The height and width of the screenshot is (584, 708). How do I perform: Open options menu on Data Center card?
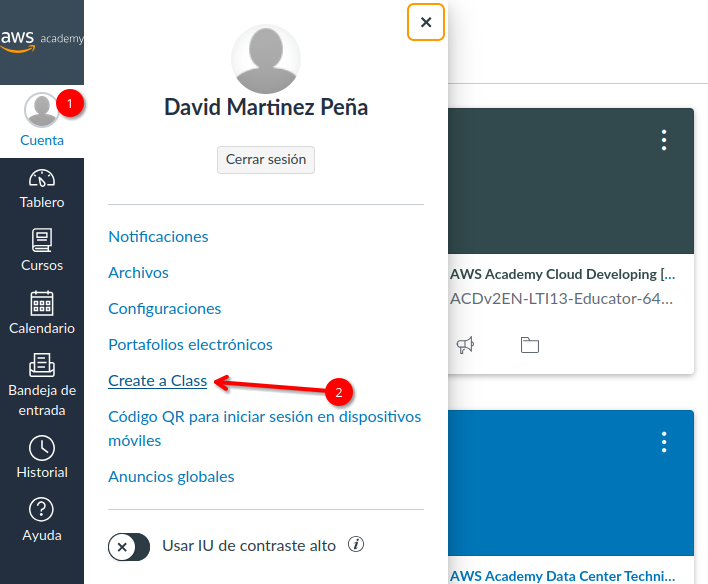click(x=664, y=442)
